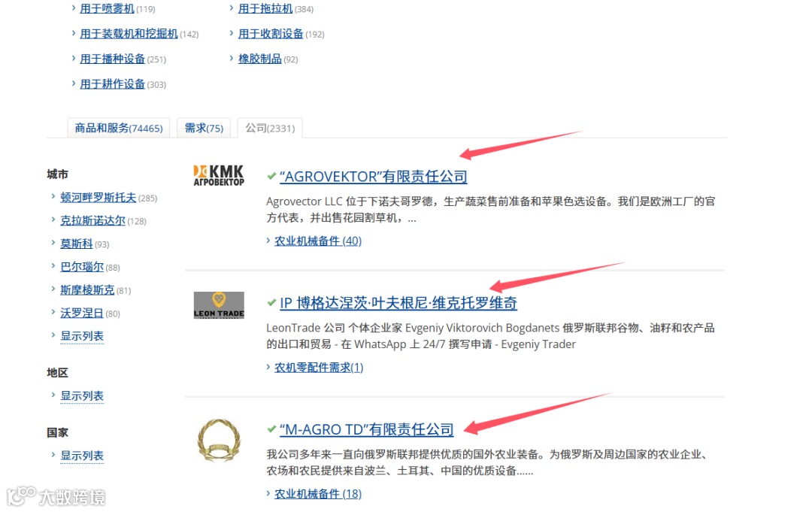
Task: Open the M-AGRO gold wreath logo
Action: point(219,440)
